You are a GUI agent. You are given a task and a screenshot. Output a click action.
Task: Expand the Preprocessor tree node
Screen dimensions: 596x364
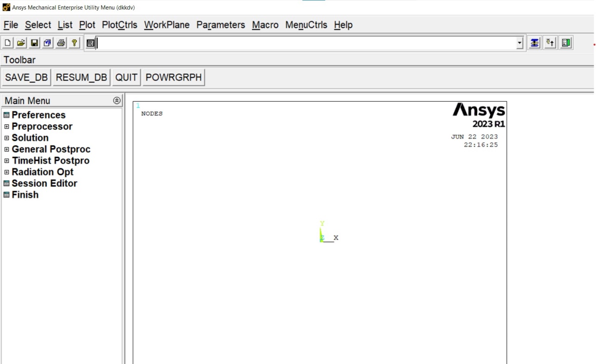click(6, 126)
